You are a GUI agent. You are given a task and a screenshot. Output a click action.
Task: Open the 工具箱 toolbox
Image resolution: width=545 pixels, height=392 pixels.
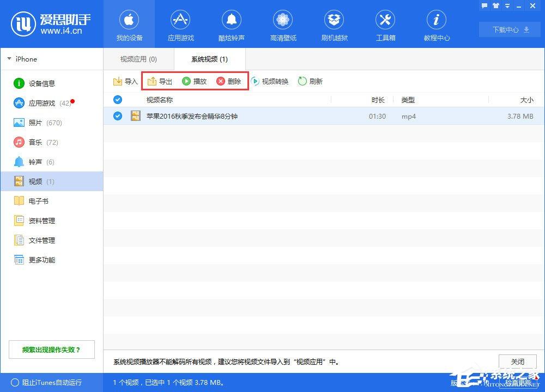[x=385, y=24]
